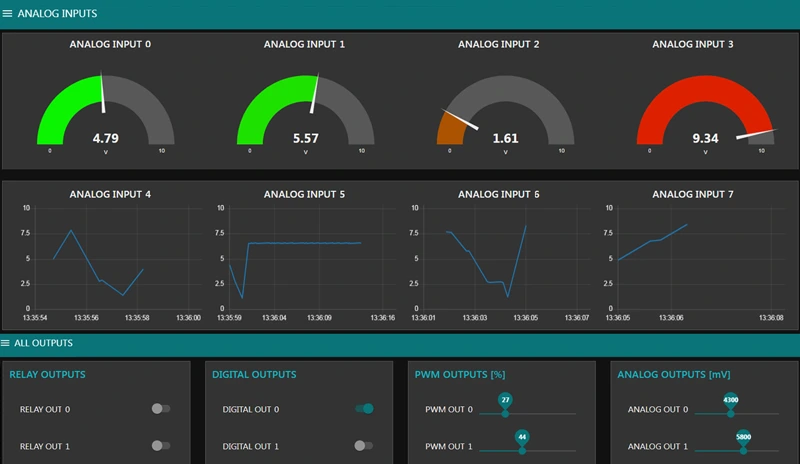Screen dimensions: 800x464
Task: Click the PWM OUTPUTS [%] heading
Action: pos(460,375)
